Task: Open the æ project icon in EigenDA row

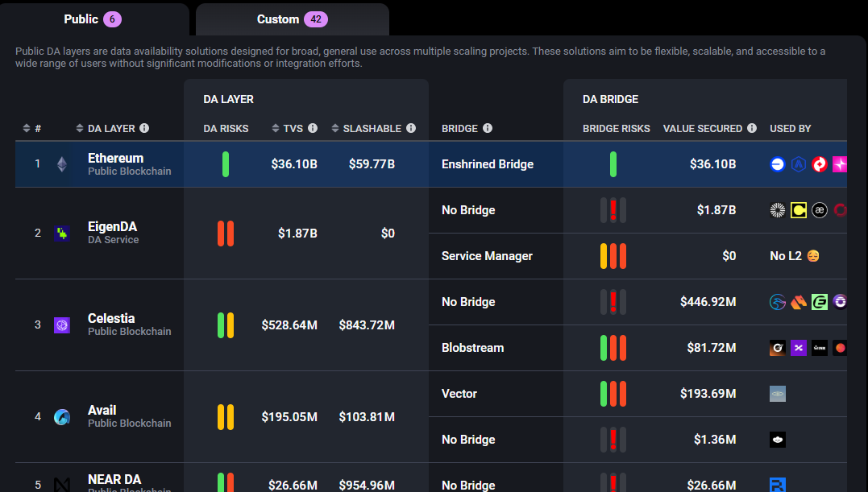Action: [x=820, y=210]
